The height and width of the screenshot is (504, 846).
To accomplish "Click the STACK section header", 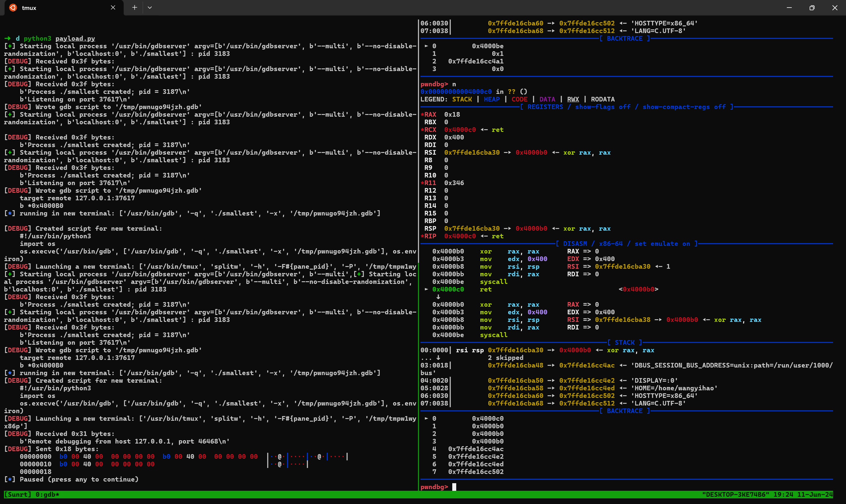I will click(x=624, y=343).
